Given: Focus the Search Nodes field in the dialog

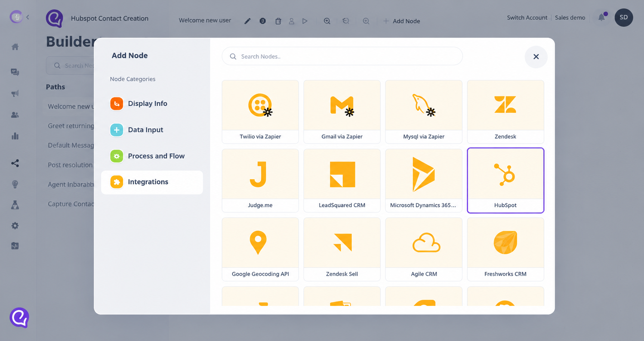Looking at the screenshot, I should pos(342,56).
